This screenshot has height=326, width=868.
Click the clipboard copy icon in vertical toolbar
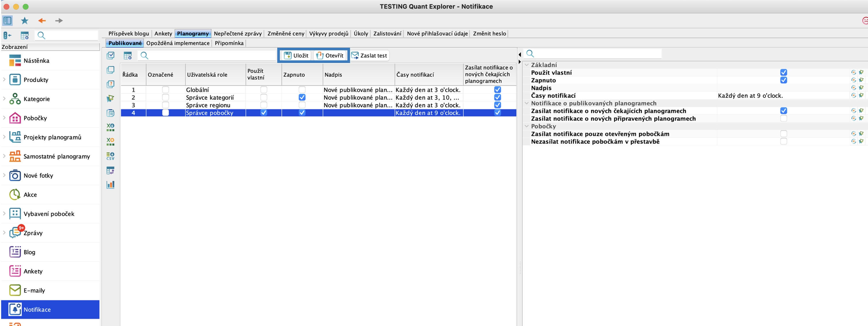pos(110,113)
